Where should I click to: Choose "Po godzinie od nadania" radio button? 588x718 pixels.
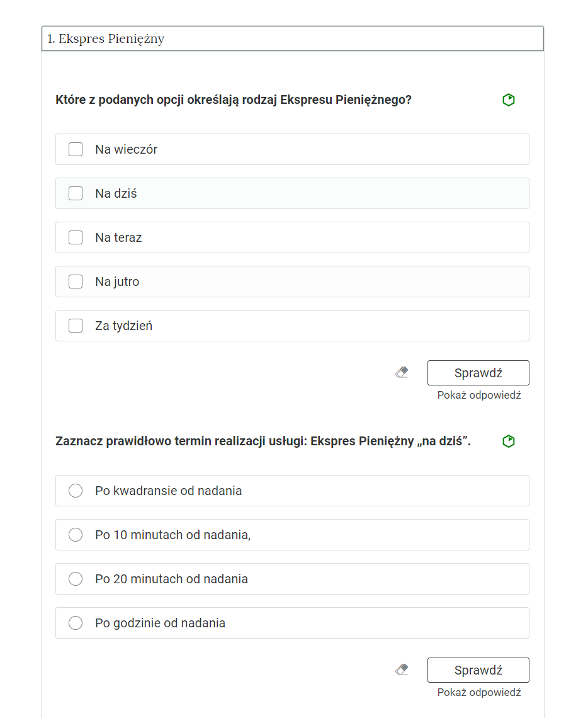(x=76, y=623)
